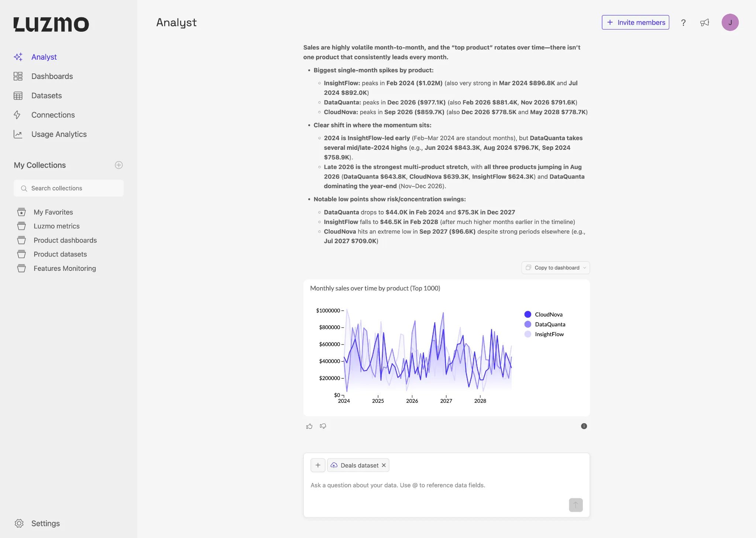Click the Dashboards grid icon
Image resolution: width=756 pixels, height=538 pixels.
[x=18, y=76]
